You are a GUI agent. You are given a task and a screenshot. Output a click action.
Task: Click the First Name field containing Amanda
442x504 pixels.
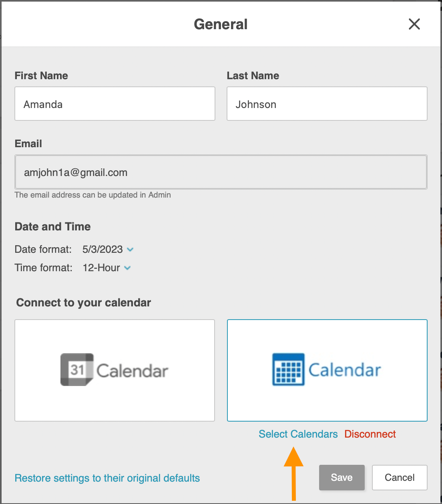click(x=115, y=104)
